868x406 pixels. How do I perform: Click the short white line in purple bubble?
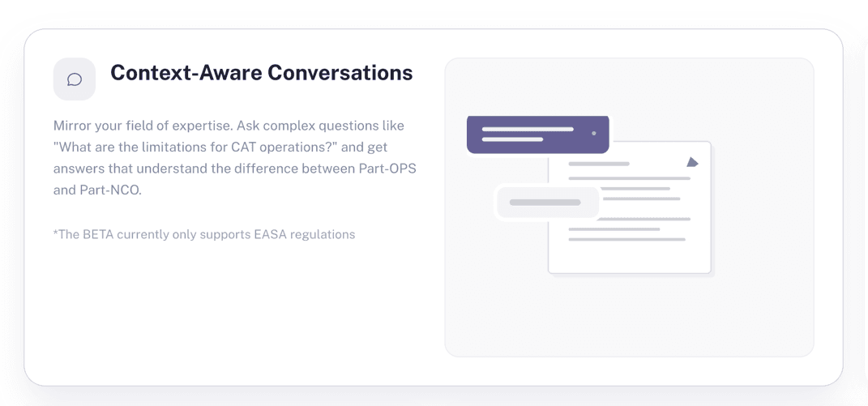point(512,139)
